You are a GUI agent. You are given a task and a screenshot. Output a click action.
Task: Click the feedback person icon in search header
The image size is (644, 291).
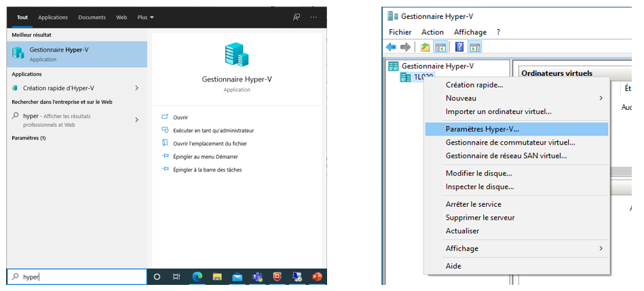tap(296, 17)
